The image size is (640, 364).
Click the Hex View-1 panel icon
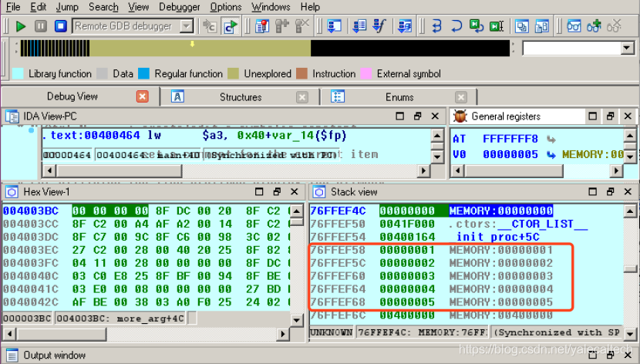pyautogui.click(x=12, y=192)
